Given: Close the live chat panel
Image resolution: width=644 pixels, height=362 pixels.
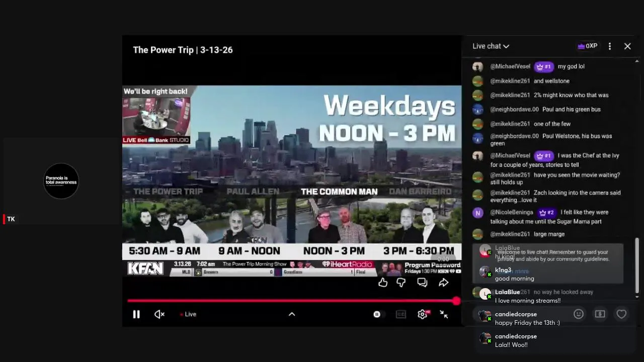Looking at the screenshot, I should (627, 46).
